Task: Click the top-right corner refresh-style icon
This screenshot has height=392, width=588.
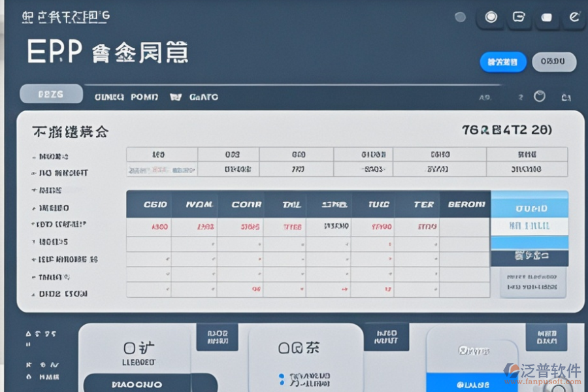Action: (x=574, y=18)
